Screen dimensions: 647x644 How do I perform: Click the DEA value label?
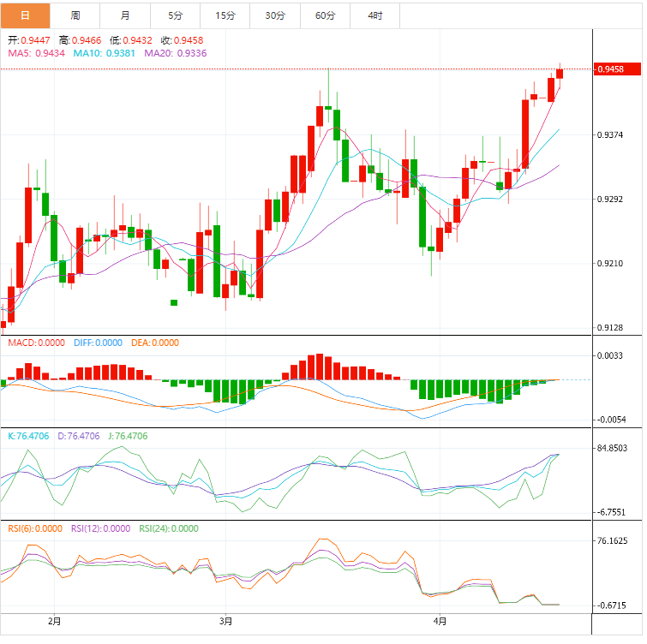click(x=155, y=343)
